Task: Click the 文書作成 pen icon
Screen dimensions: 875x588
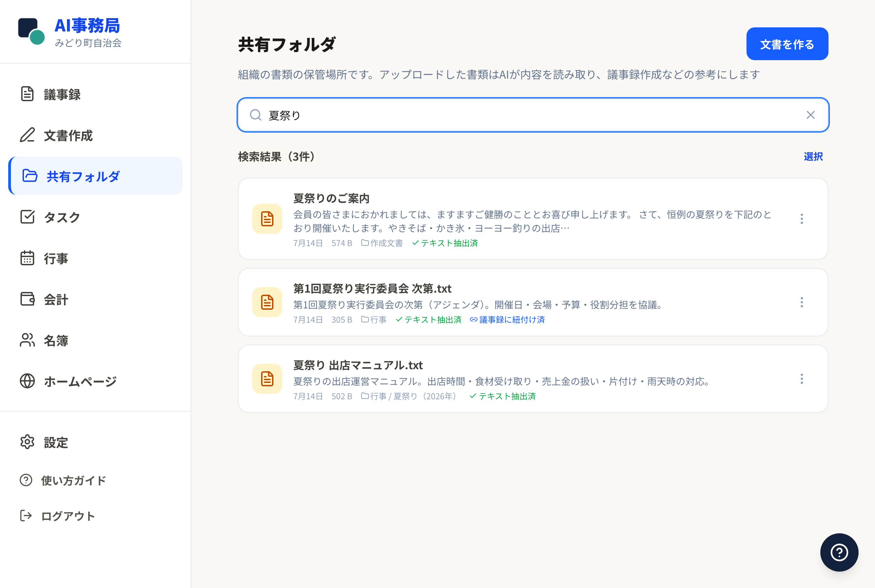Action: tap(27, 135)
